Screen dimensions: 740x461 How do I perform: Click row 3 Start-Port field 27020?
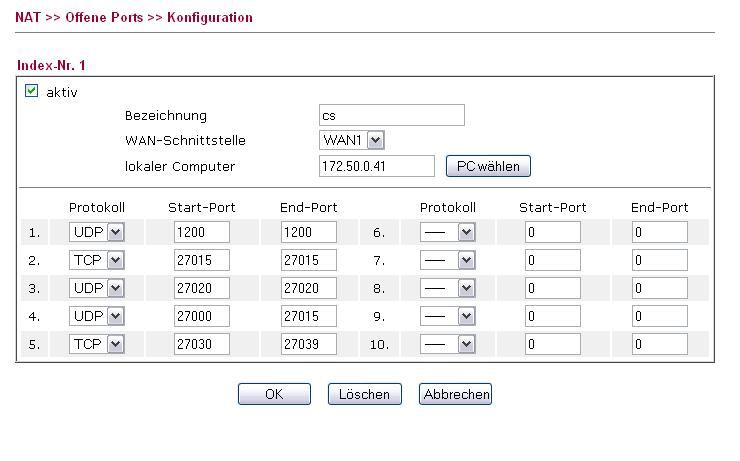(x=202, y=288)
